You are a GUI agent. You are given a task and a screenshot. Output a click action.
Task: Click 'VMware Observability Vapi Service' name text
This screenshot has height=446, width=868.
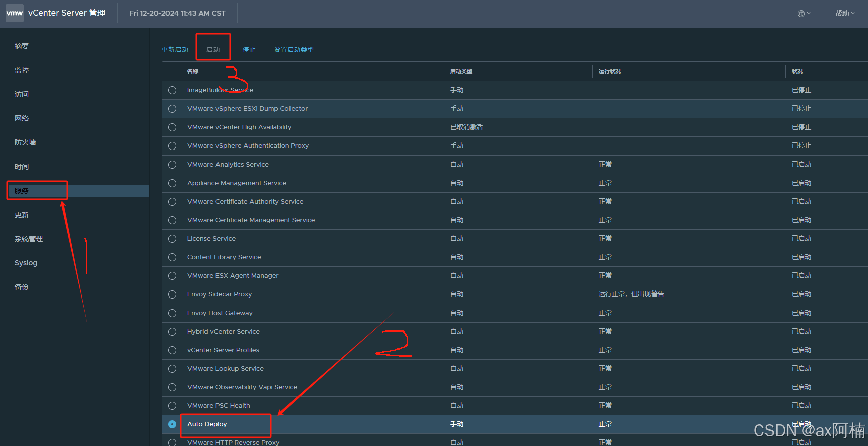tap(242, 387)
